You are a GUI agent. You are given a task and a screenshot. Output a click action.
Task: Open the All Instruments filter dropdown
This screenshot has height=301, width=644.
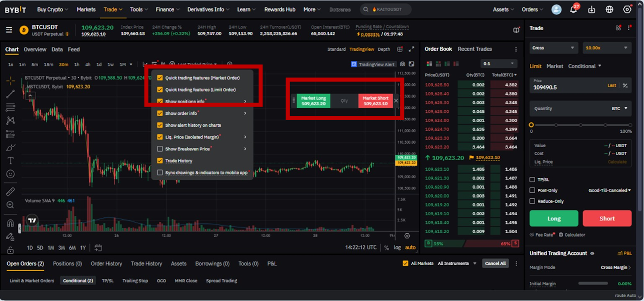click(x=457, y=264)
